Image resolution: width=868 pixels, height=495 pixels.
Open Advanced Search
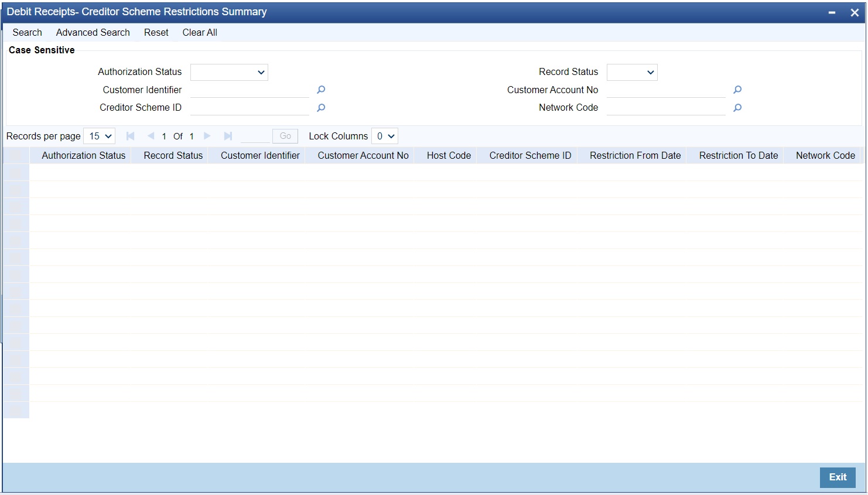tap(93, 33)
